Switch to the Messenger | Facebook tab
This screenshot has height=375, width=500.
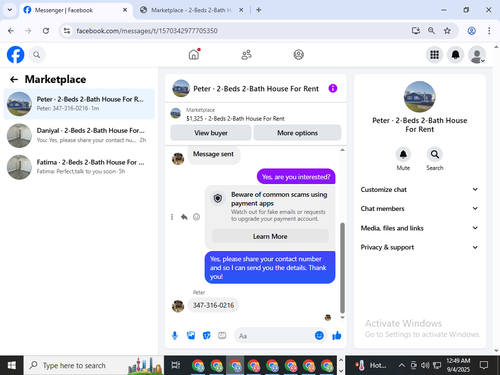(76, 10)
